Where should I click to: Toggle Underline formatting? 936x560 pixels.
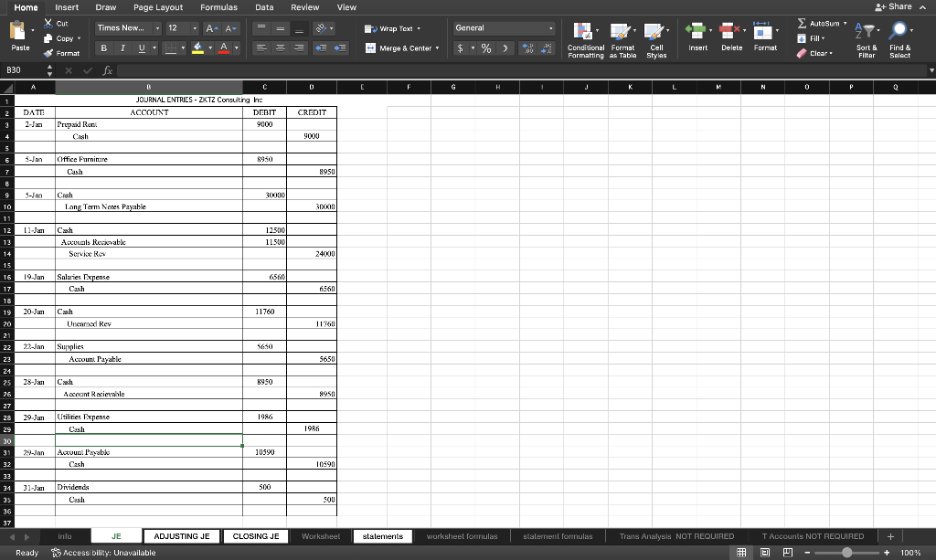[142, 48]
